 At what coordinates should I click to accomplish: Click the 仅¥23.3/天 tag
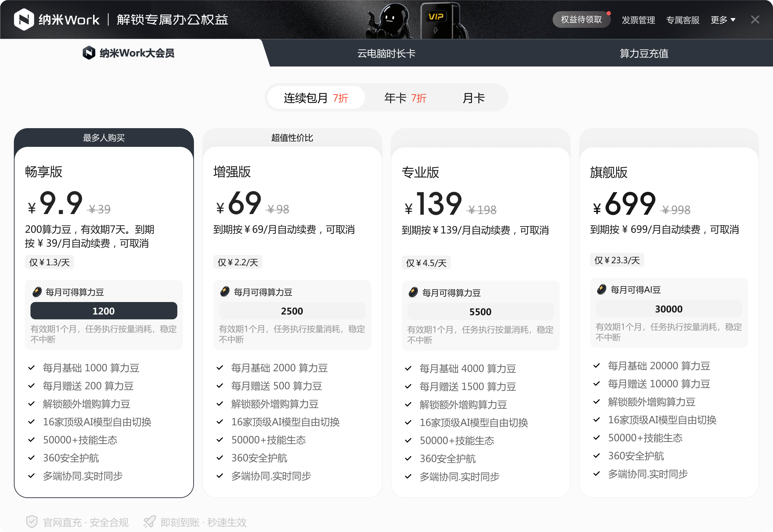tap(617, 260)
